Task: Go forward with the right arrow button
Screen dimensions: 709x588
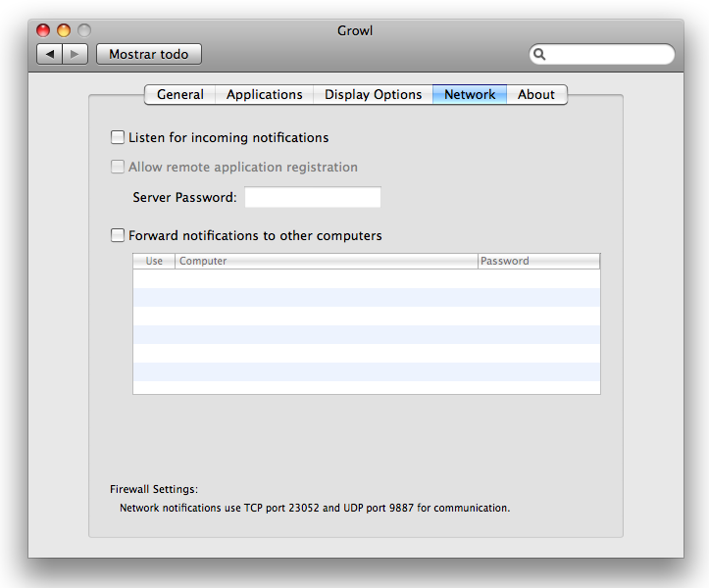Action: click(x=76, y=54)
